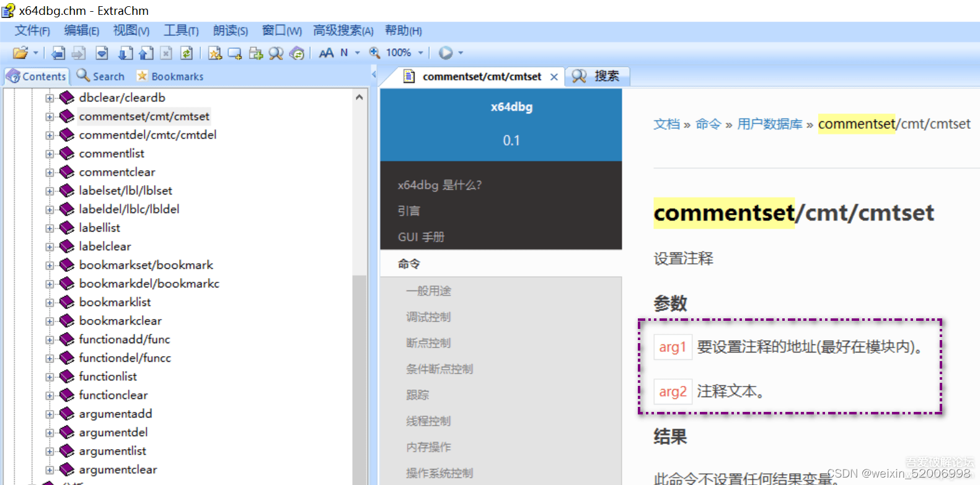Select labeldel/lblc/lbldel in the tree
The height and width of the screenshot is (485, 980).
[129, 209]
